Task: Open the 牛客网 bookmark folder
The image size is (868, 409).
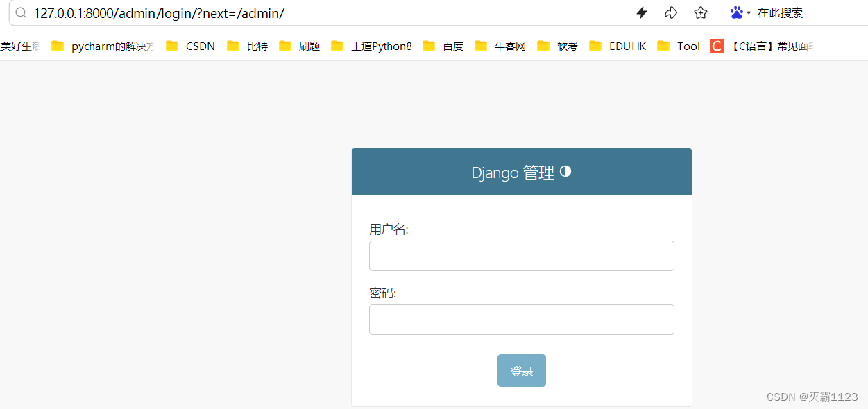Action: pyautogui.click(x=500, y=46)
